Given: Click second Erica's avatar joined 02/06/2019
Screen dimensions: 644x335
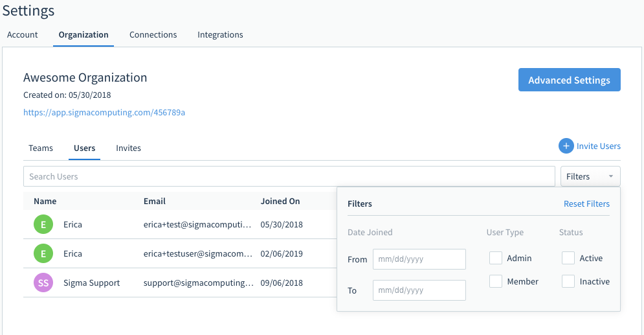Looking at the screenshot, I should [x=43, y=253].
